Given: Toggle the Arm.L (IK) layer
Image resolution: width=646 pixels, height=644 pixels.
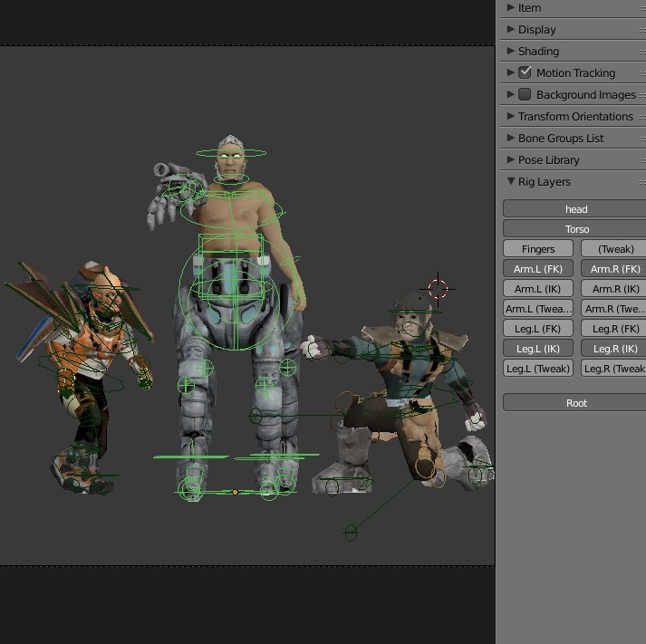Looking at the screenshot, I should [538, 289].
